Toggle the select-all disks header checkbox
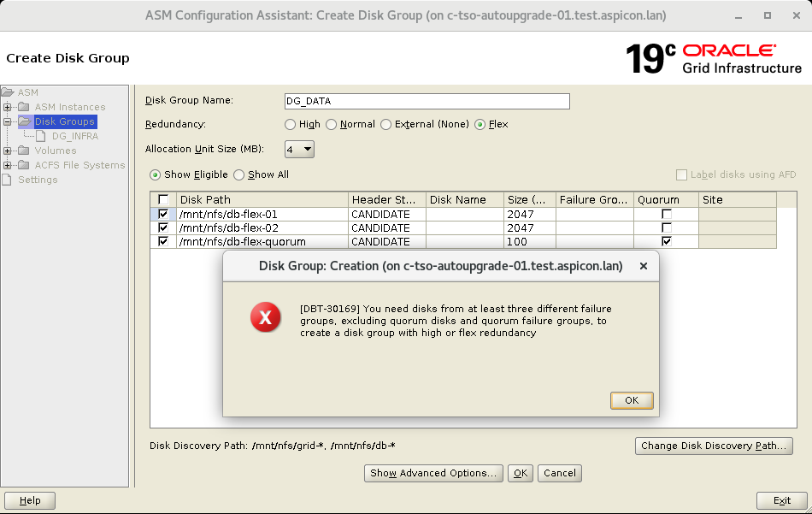Screen dimensions: 812x514 pos(163,199)
